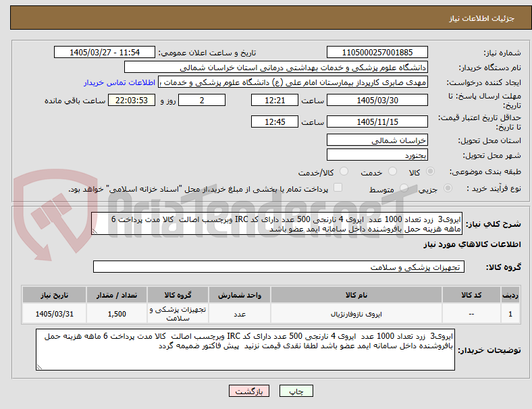Select the کالا/خدمت radio button

click(x=344, y=171)
